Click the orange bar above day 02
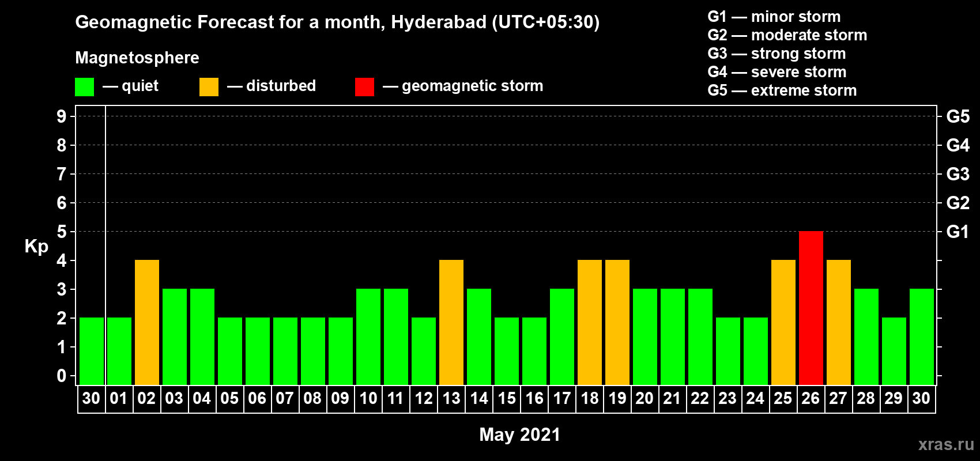This screenshot has width=980, height=461. coord(147,322)
